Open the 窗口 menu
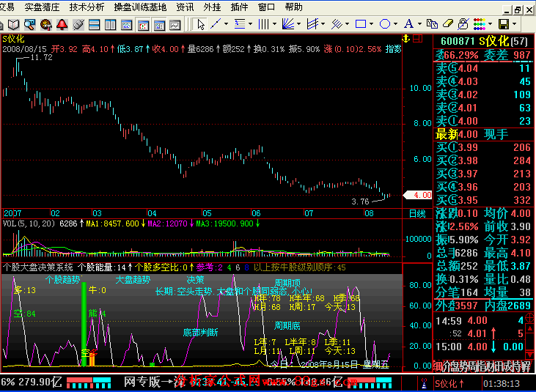The height and width of the screenshot is (392, 536). tap(267, 7)
